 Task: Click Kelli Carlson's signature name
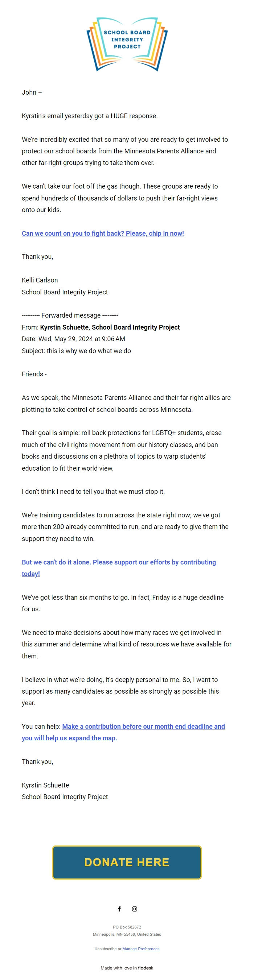(x=40, y=280)
